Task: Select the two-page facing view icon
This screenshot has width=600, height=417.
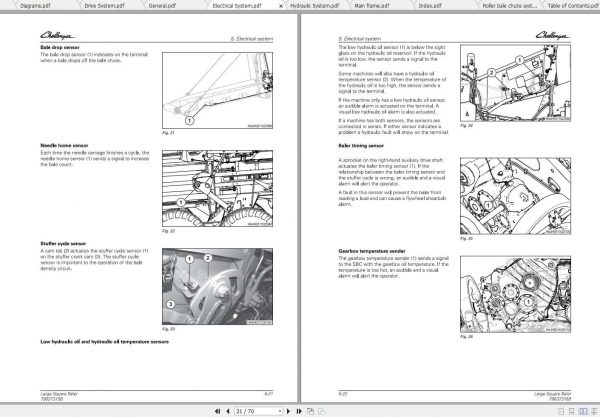Action: coord(583,412)
